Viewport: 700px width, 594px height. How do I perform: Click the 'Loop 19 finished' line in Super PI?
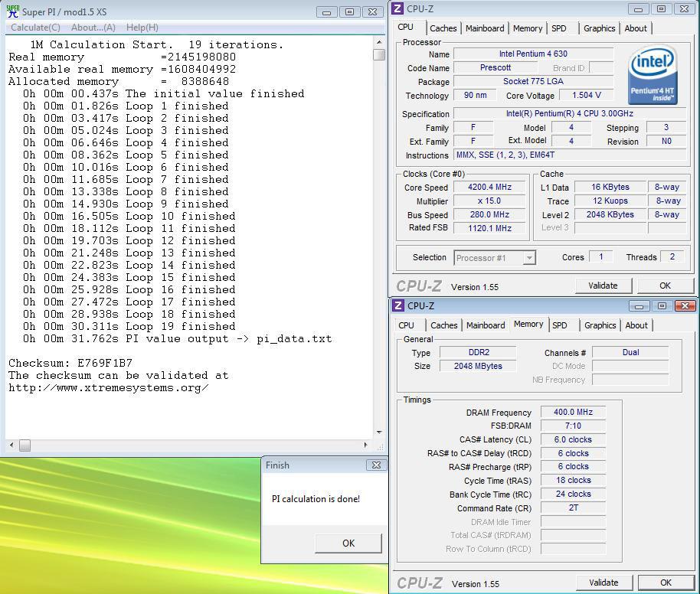(x=129, y=326)
